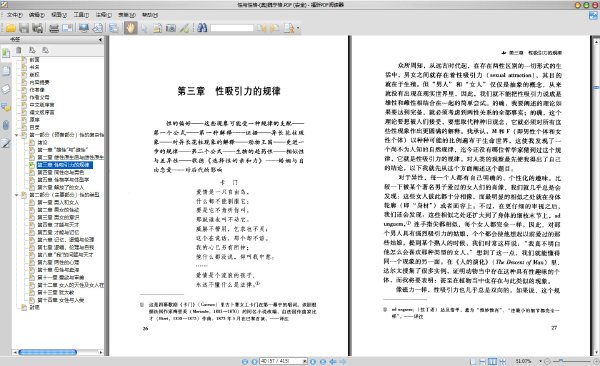600x366 pixels.
Task: Click the zoom slider handle
Action: pyautogui.click(x=561, y=361)
